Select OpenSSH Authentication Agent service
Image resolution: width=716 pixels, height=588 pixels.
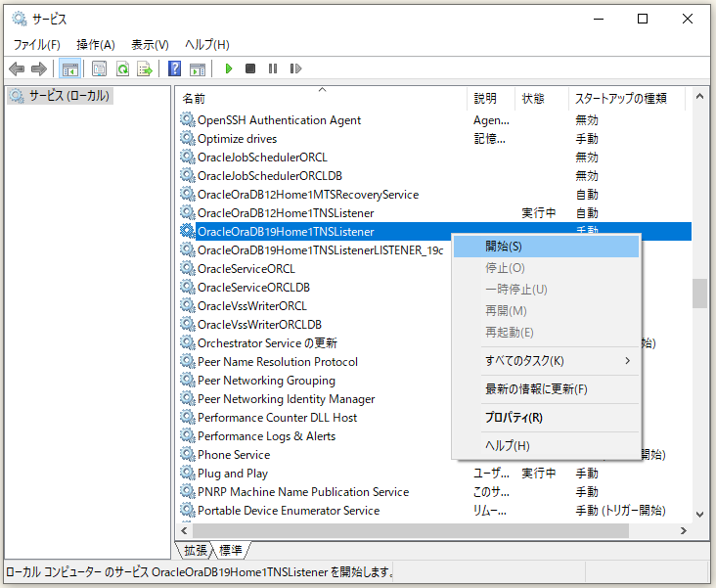coord(279,120)
